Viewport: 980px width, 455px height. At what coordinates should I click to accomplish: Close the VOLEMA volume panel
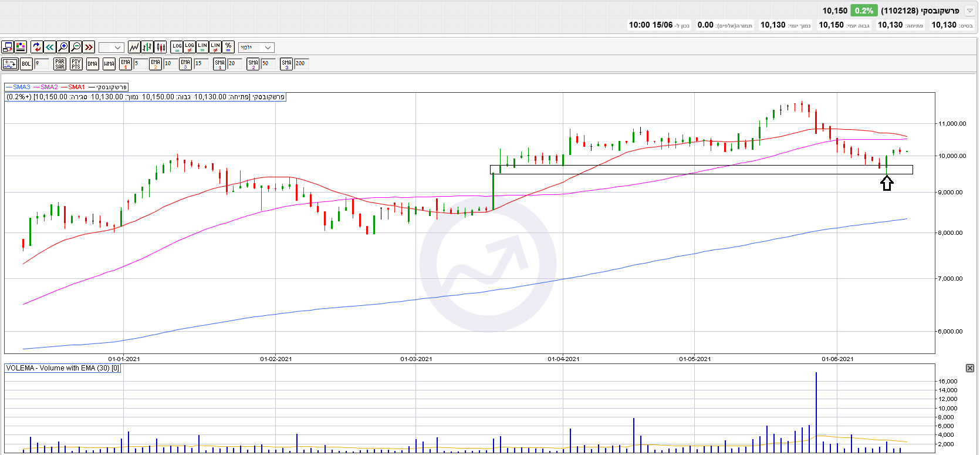(970, 368)
